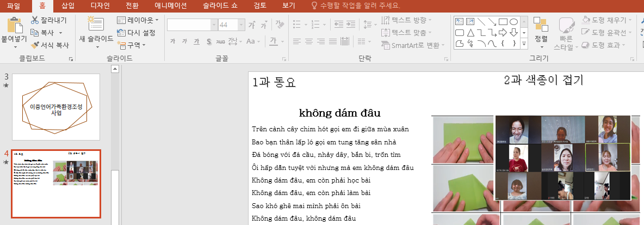Select slide 3 thumbnail in panel
Screen dimensions: 644x225
tap(56, 107)
